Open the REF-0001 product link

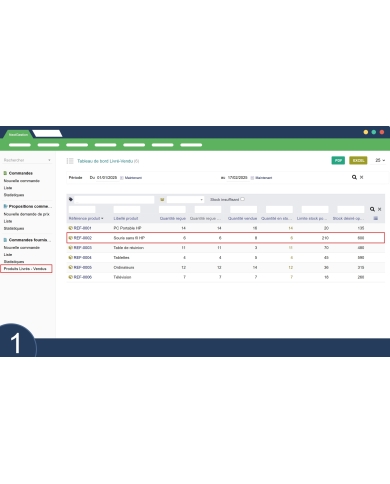pyautogui.click(x=83, y=228)
